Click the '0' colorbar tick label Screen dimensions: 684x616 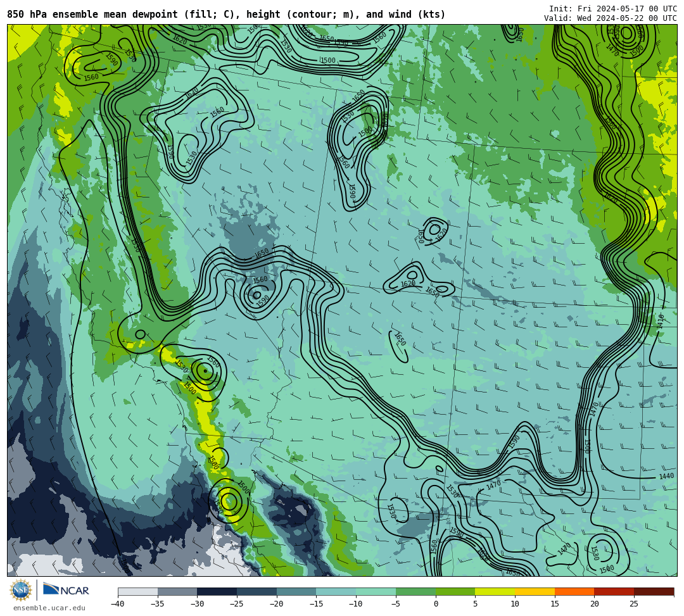click(x=436, y=604)
